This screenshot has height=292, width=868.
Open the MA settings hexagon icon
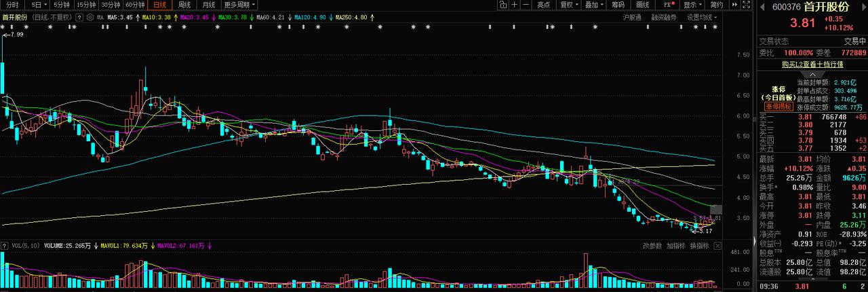point(90,17)
